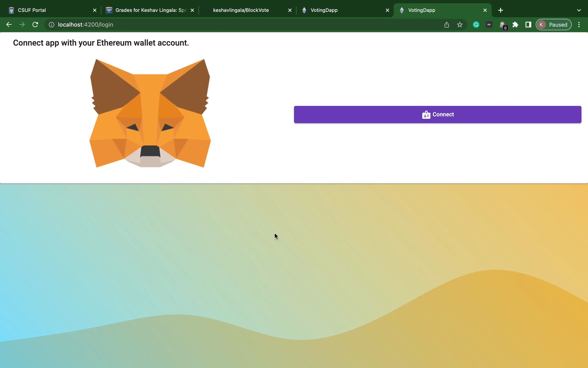Open a new browser tab
This screenshot has height=368, width=588.
pos(501,10)
